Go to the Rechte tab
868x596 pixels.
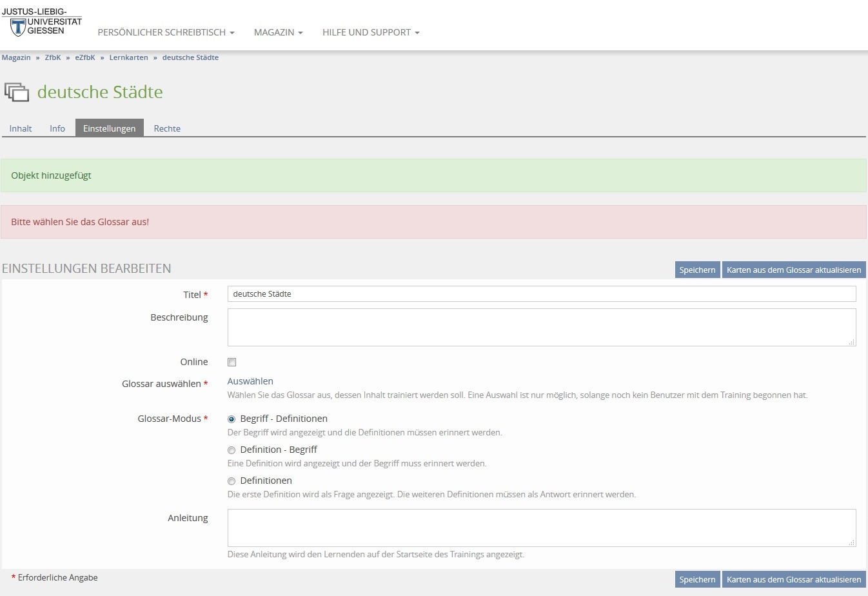pos(167,128)
